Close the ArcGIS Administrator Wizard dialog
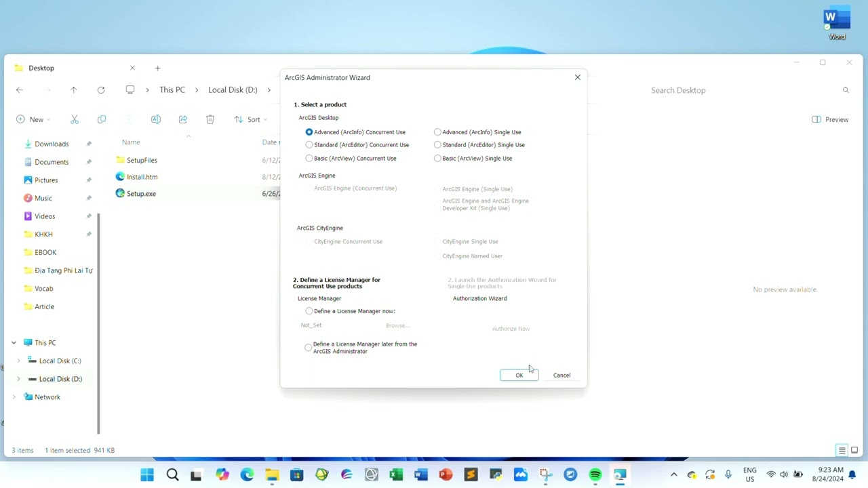 click(x=578, y=77)
